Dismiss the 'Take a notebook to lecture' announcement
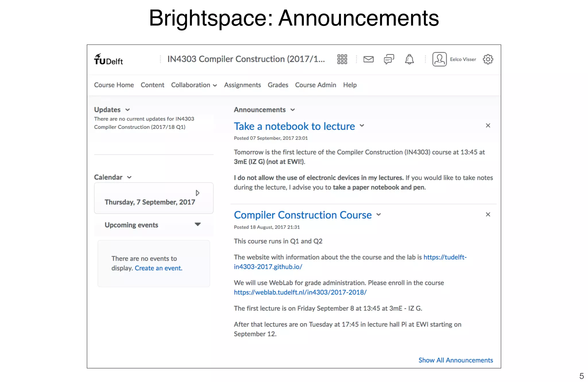The image size is (588, 382). [488, 125]
